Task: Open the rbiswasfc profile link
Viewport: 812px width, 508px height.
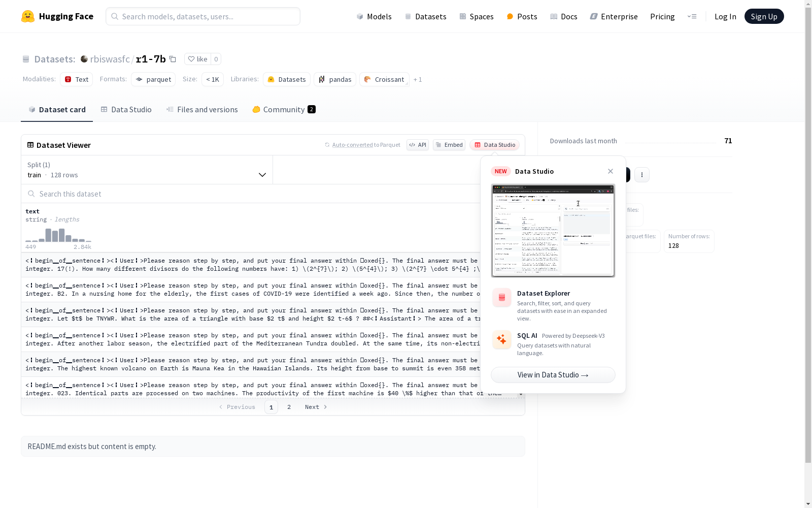Action: [110, 59]
